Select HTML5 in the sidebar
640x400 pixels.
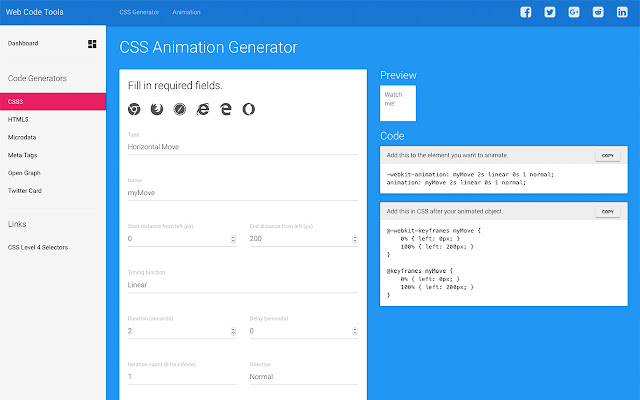click(18, 120)
